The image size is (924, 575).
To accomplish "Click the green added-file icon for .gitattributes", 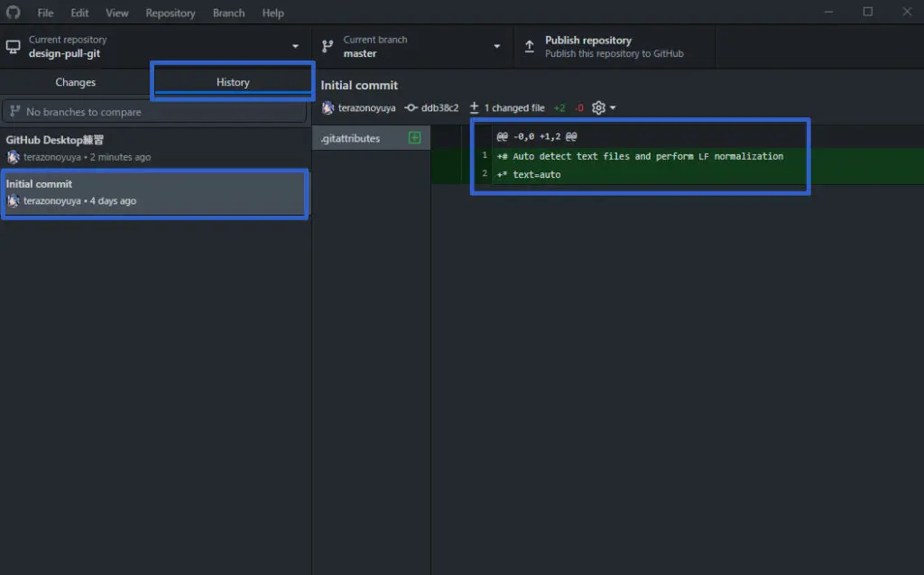I will pos(415,138).
